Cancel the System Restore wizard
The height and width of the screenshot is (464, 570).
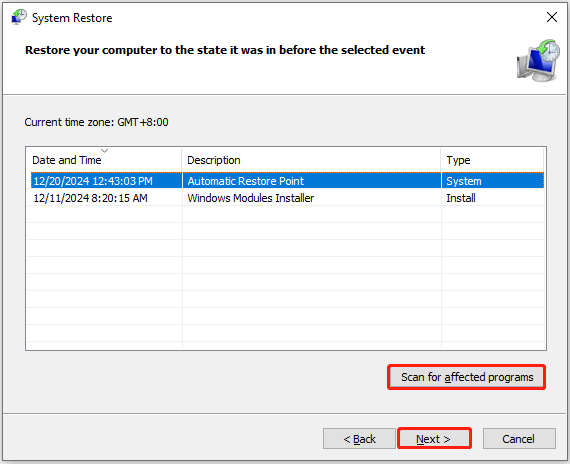coord(519,439)
